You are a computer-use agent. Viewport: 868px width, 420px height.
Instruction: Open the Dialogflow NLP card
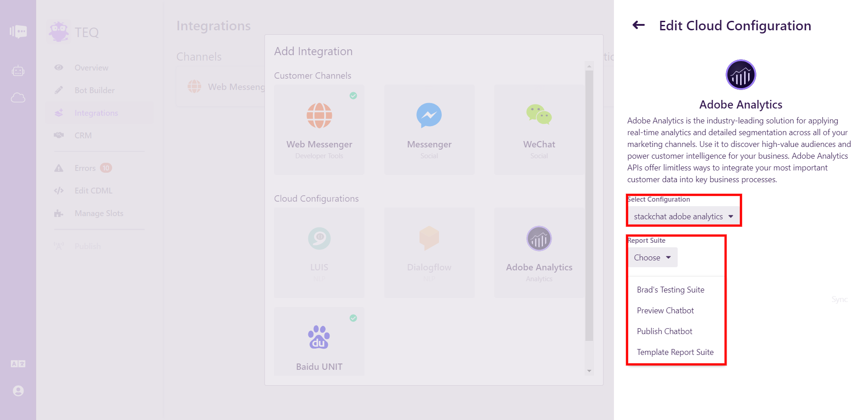[x=429, y=252]
